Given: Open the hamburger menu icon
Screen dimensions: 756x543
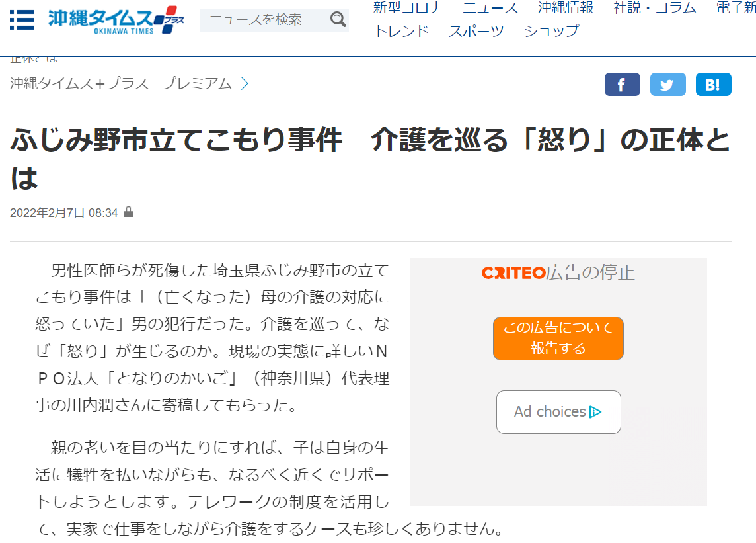Looking at the screenshot, I should 22,20.
